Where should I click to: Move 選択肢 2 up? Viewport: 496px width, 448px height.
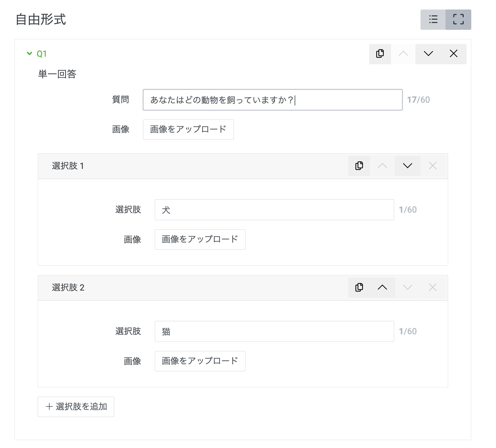[382, 287]
